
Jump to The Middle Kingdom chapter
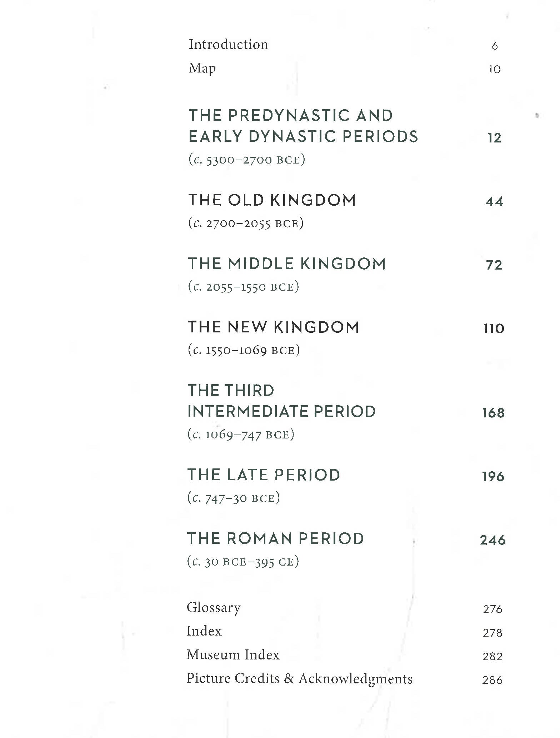click(287, 264)
